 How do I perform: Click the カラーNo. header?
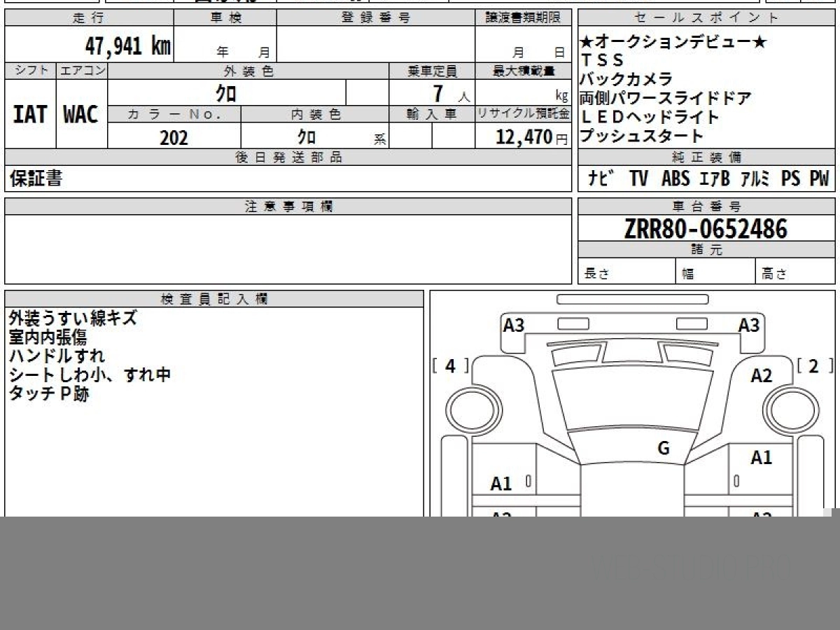174,114
